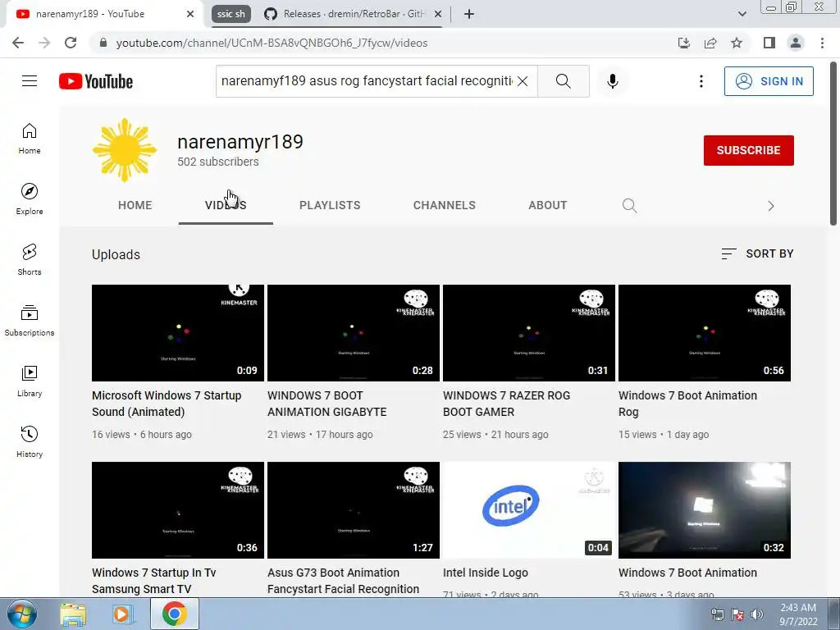Open Shorts in the sidebar
The width and height of the screenshot is (840, 630).
coord(30,259)
